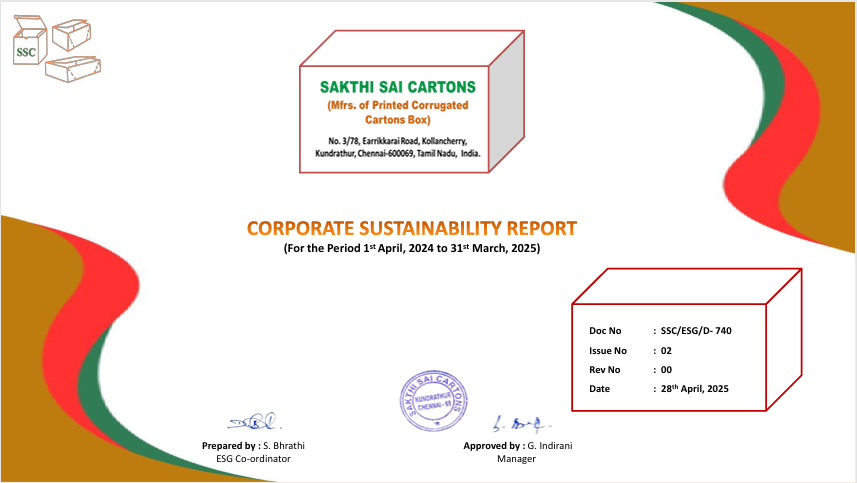Select the Kundrathur Chennai address text
857x483 pixels.
tap(398, 156)
